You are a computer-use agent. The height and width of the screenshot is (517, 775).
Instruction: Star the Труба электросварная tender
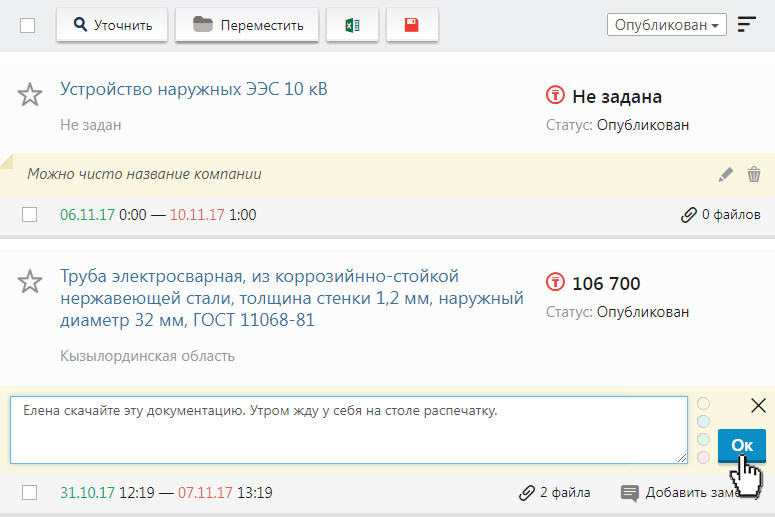pos(30,282)
